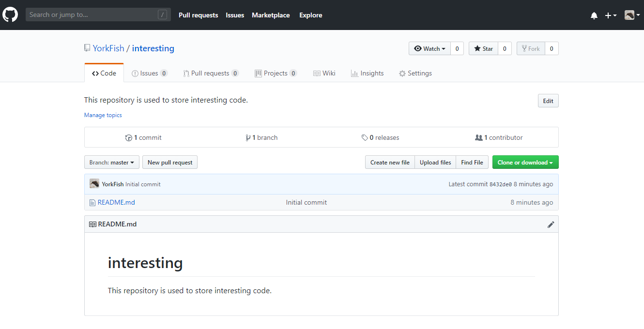644x329 pixels.
Task: Open Explore in top navigation
Action: point(311,15)
